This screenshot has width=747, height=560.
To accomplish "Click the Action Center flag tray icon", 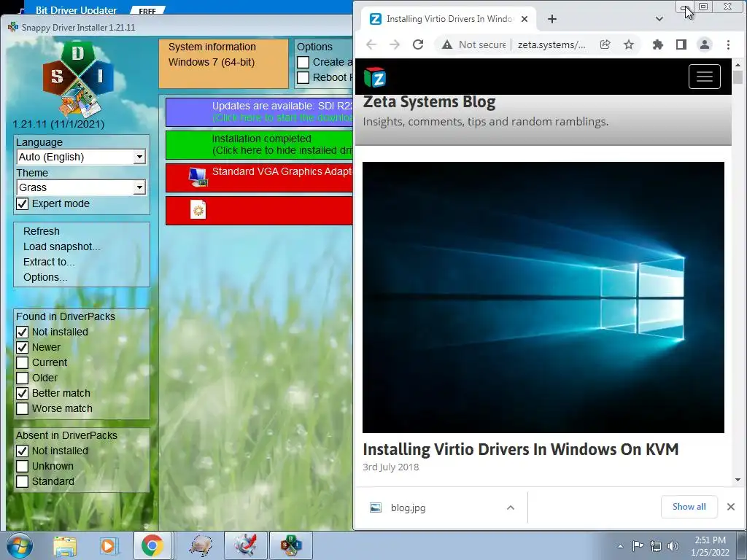I will point(638,545).
